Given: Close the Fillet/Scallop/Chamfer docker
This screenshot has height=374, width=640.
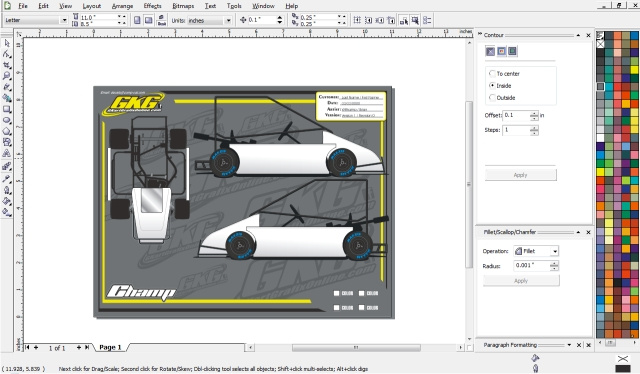Looking at the screenshot, I should 588,232.
